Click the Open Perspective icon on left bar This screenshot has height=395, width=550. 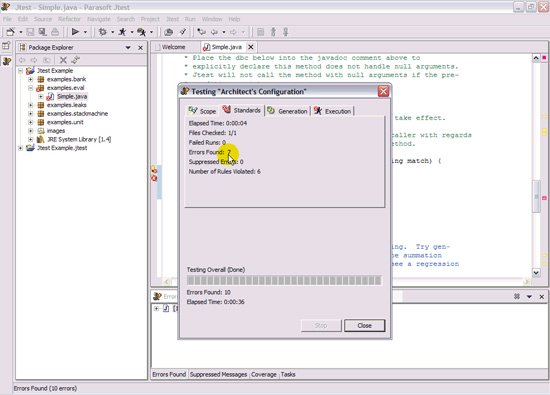pyautogui.click(x=6, y=46)
